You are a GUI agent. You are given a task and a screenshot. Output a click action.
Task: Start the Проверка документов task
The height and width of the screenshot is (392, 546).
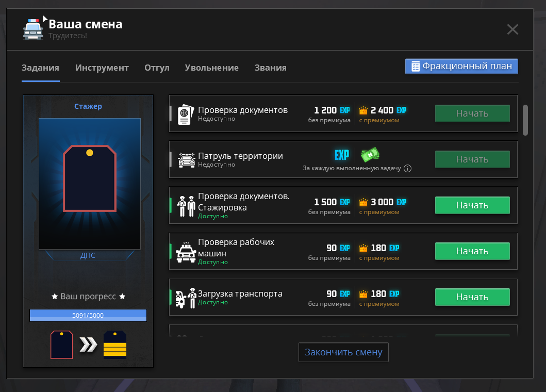click(472, 113)
